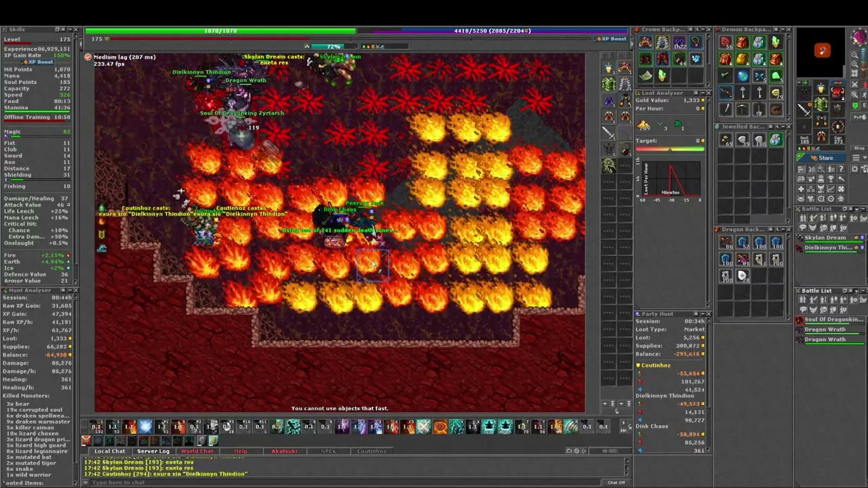Select the stack of 86 in Dragon Backpack
The image size is (868, 488).
pos(726,243)
